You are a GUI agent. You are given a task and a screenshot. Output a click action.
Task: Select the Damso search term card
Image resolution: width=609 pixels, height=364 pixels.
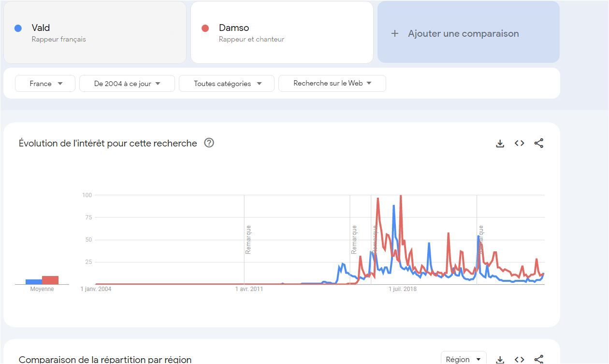282,32
